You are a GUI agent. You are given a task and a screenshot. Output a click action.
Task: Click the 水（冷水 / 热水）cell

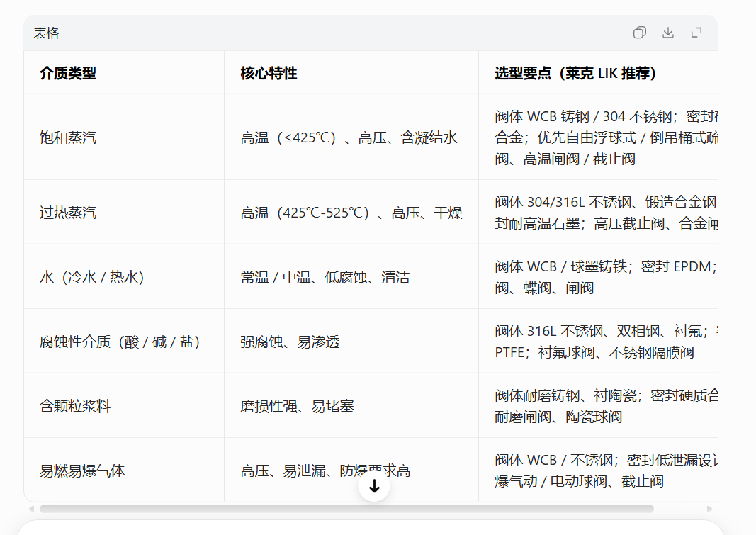[x=124, y=277]
